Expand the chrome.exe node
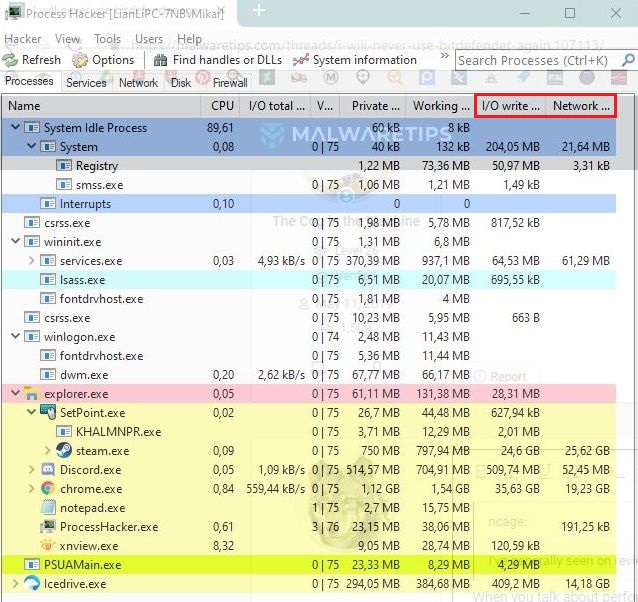This screenshot has width=638, height=602. coord(31,488)
